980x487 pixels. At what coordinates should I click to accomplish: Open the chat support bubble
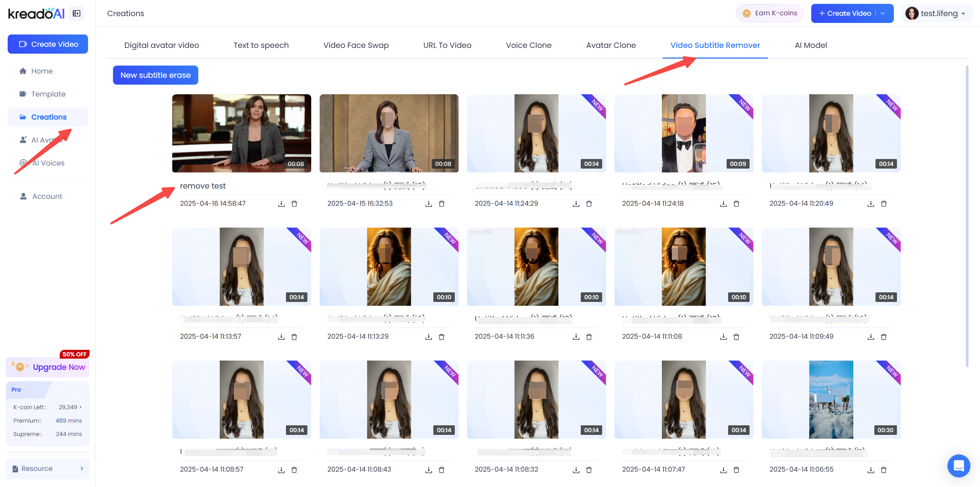(959, 466)
